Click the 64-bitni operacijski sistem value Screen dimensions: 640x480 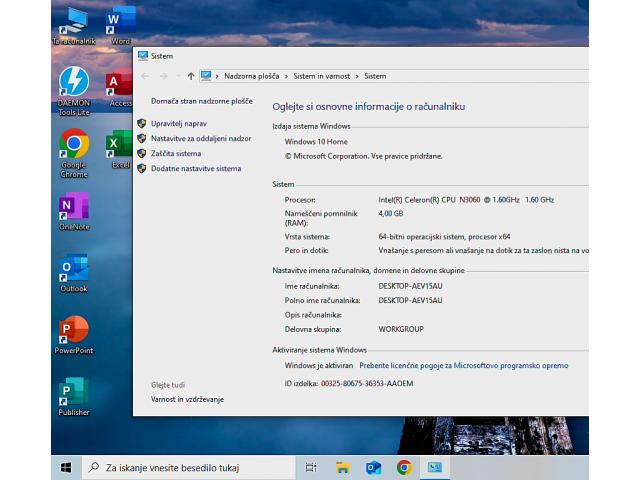point(444,237)
